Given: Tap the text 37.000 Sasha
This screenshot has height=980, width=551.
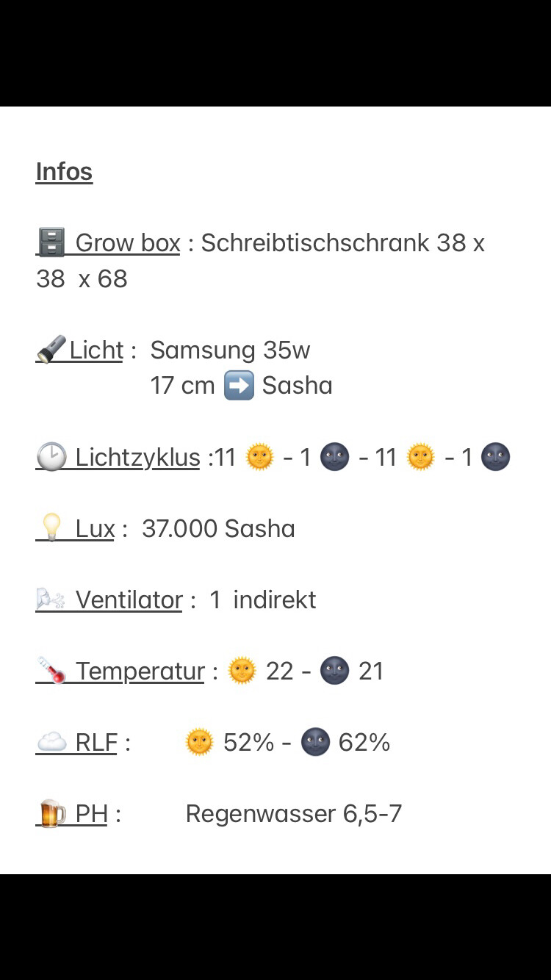Looking at the screenshot, I should 218,528.
